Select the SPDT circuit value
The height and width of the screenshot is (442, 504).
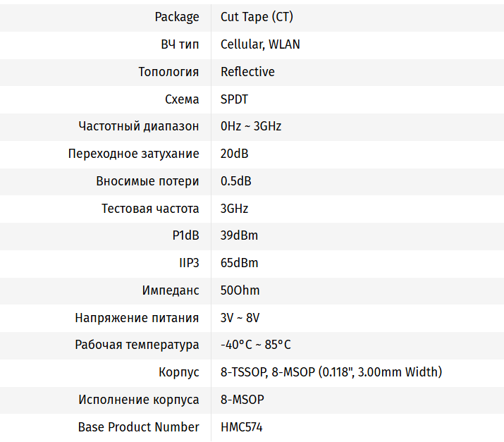click(234, 99)
